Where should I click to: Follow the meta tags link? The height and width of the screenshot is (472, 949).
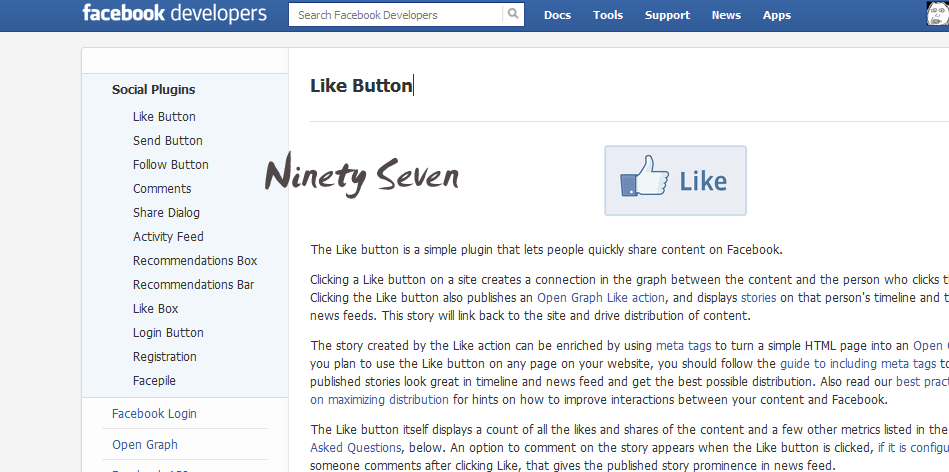click(x=683, y=346)
